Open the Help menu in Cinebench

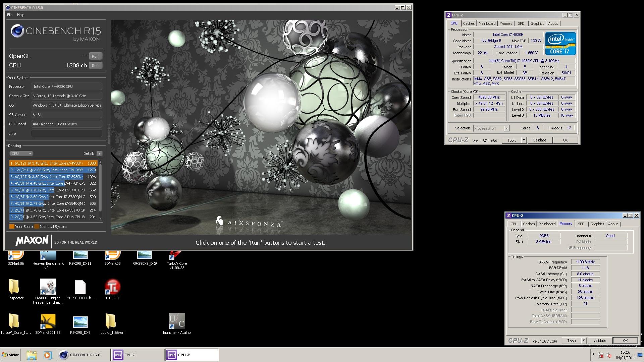[x=20, y=15]
